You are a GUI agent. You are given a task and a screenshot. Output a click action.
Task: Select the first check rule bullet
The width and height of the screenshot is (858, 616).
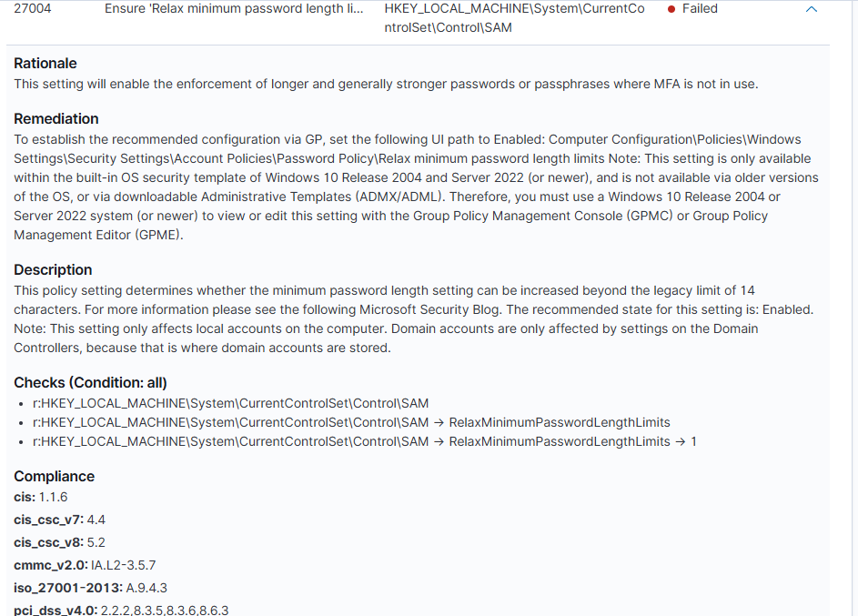[230, 404]
